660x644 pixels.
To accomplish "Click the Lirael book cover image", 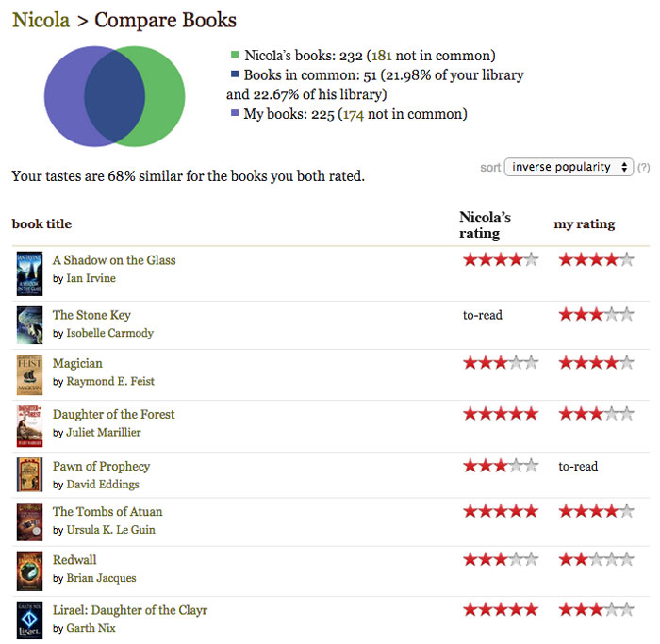I will coord(29,620).
